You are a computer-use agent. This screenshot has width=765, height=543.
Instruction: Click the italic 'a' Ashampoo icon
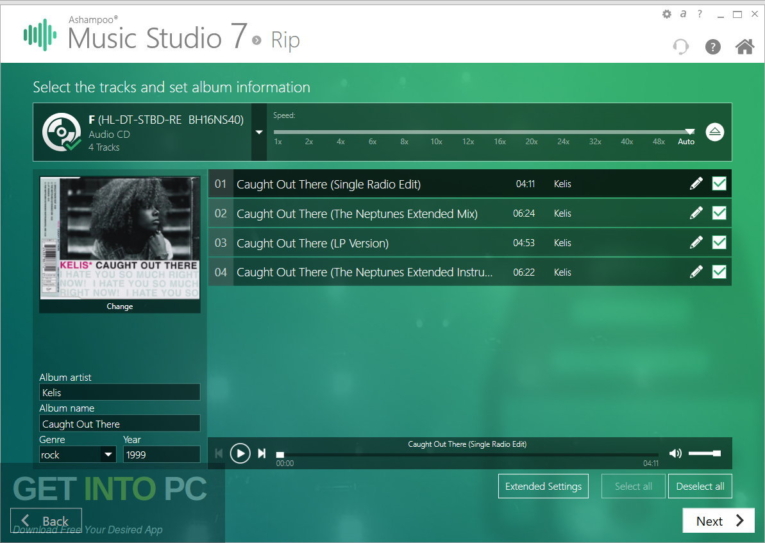683,14
